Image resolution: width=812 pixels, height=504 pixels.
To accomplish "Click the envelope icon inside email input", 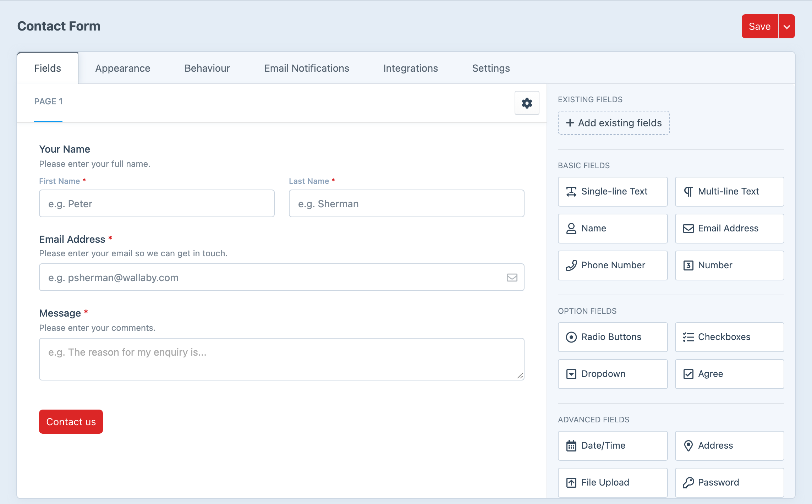I will coord(512,278).
